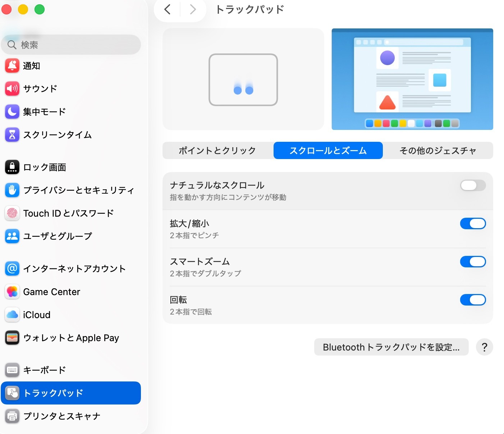Disable the 回転 rotation toggle
The width and height of the screenshot is (504, 434).
tap(473, 300)
